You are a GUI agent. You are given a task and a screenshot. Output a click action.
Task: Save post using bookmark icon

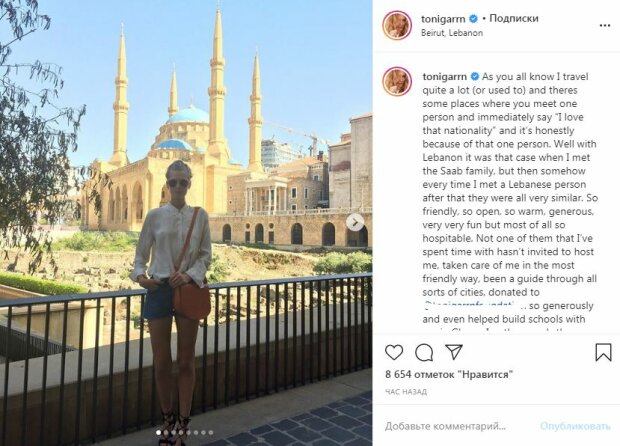[603, 352]
